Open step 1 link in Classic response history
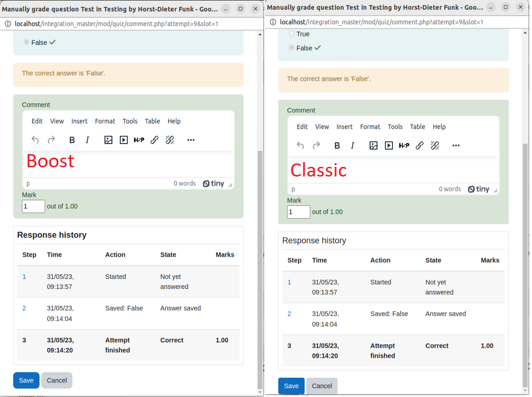This screenshot has height=397, width=532. (289, 282)
